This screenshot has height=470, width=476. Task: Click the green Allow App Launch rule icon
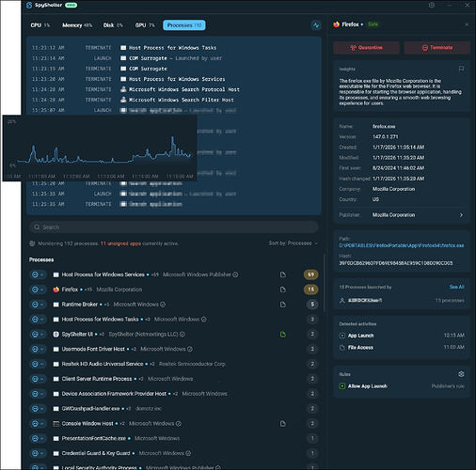click(x=342, y=386)
